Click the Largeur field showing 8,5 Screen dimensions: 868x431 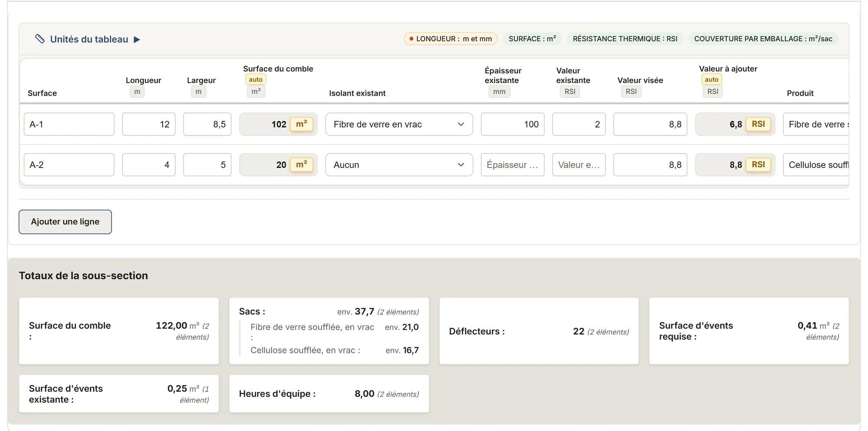pos(207,124)
